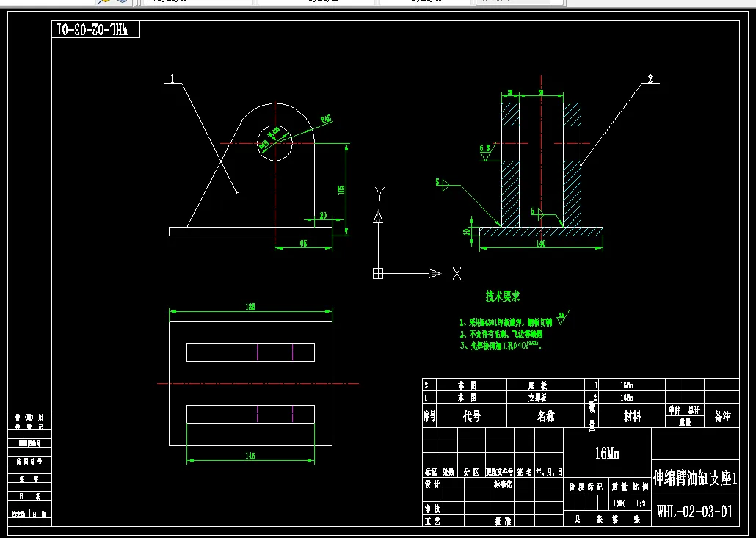Select the weld symbol 5 near right plate
This screenshot has height=538, width=756.
[537, 212]
